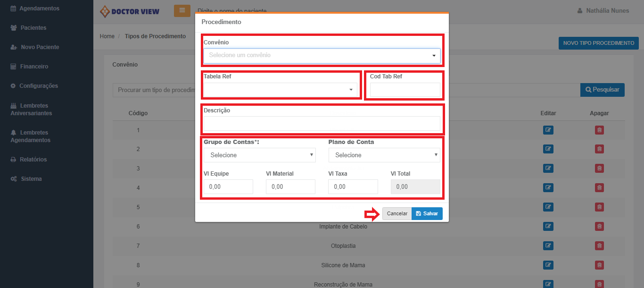This screenshot has height=288, width=644.
Task: Click the Novo Tipo Procedimento button
Action: (598, 43)
